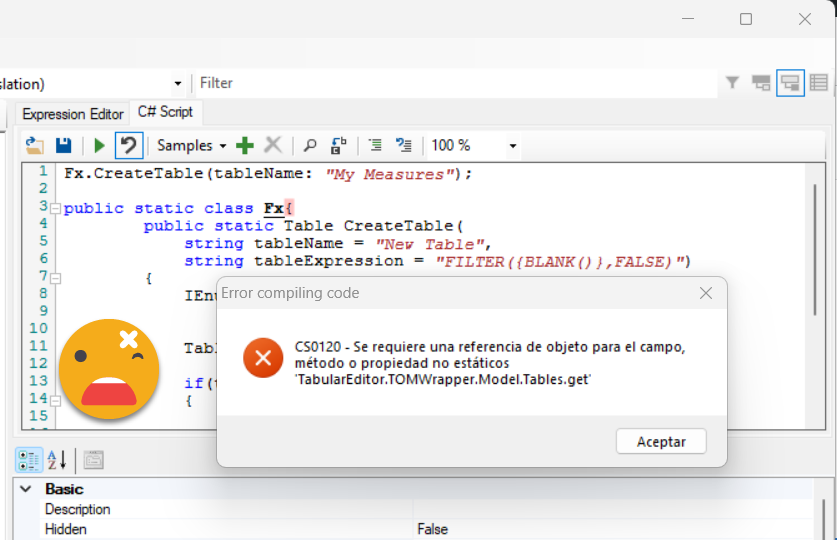Run the C# script with the green play icon
The width and height of the screenshot is (837, 540).
point(99,146)
